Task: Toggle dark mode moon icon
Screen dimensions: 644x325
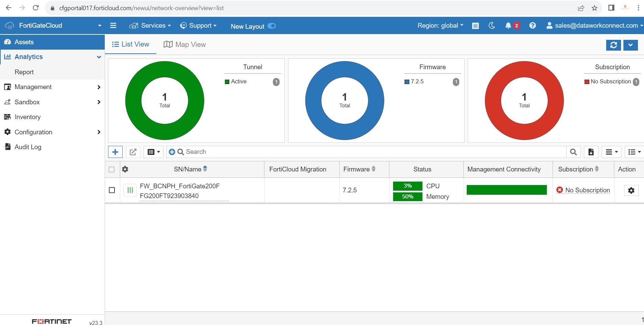Action: [x=492, y=26]
